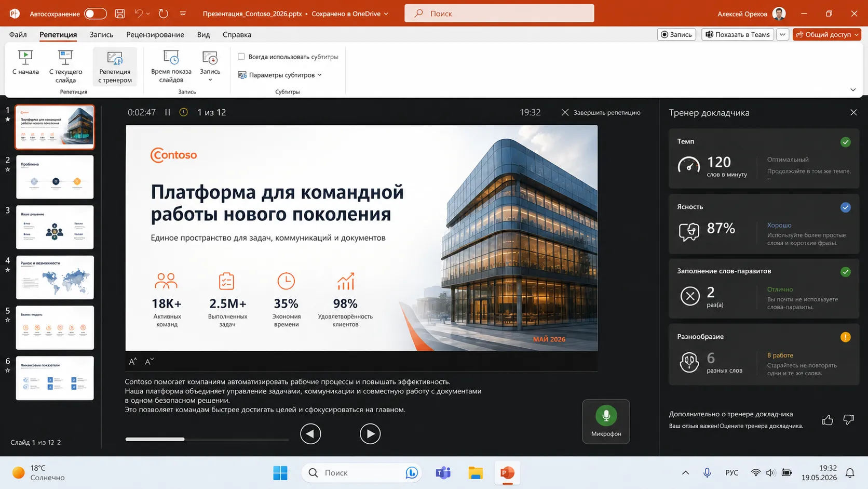
Task: Close the Тренер докладчика panel
Action: tap(853, 112)
